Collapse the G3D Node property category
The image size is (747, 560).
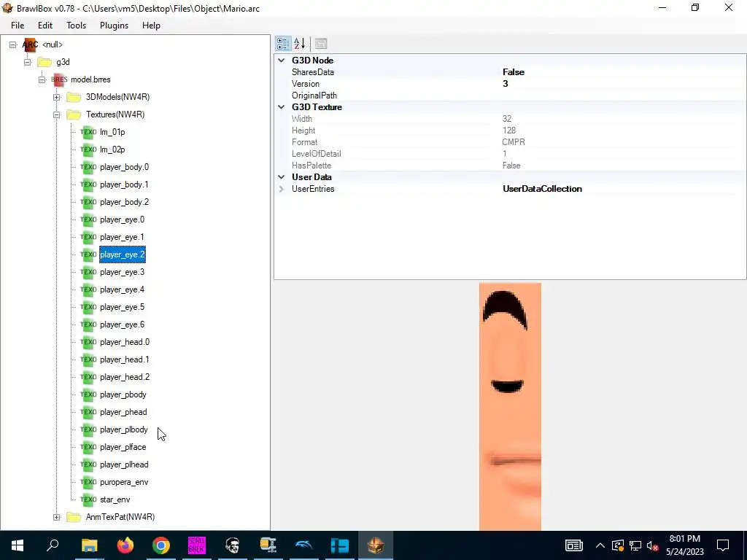(x=282, y=61)
